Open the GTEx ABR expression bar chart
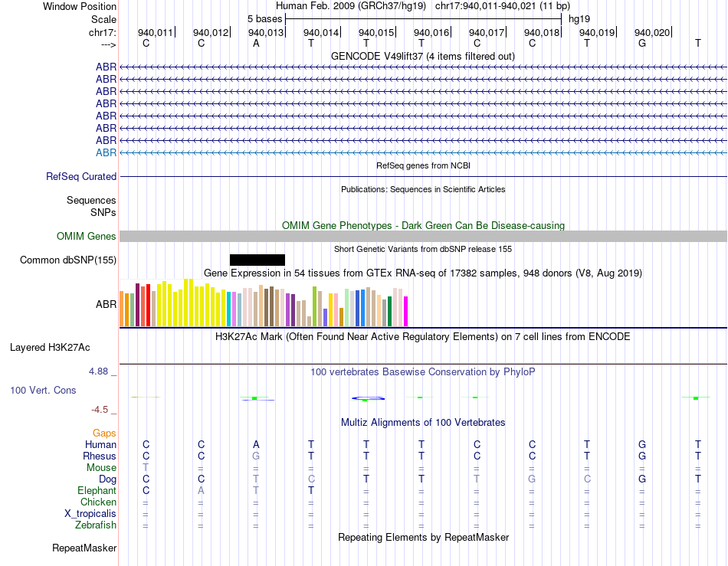Screen dimensions: 728x566 264,303
